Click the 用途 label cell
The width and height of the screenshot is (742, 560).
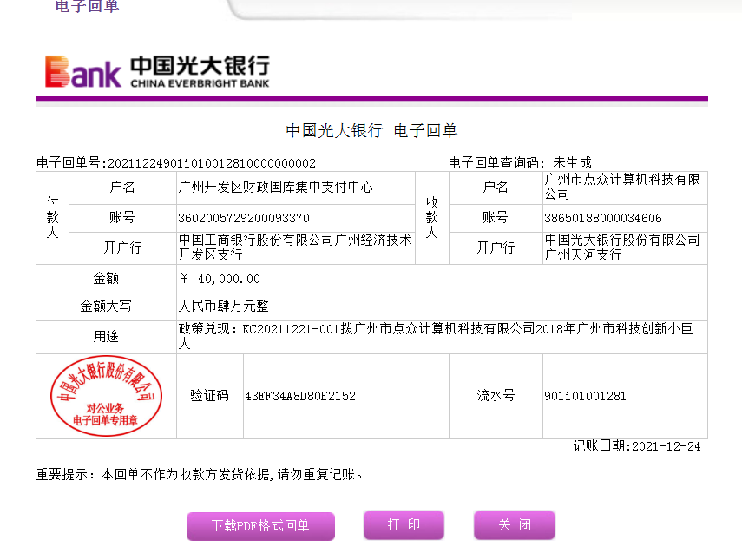[106, 337]
